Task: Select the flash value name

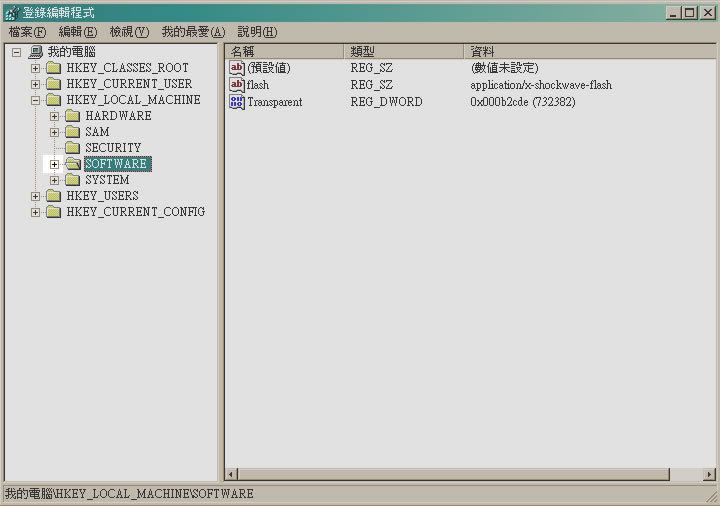Action: tap(258, 85)
